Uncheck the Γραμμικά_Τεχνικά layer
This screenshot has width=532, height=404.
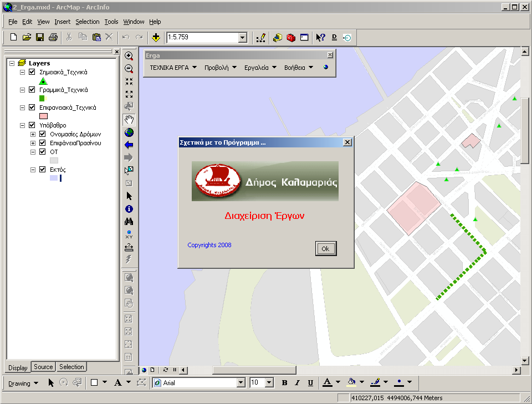tap(32, 90)
